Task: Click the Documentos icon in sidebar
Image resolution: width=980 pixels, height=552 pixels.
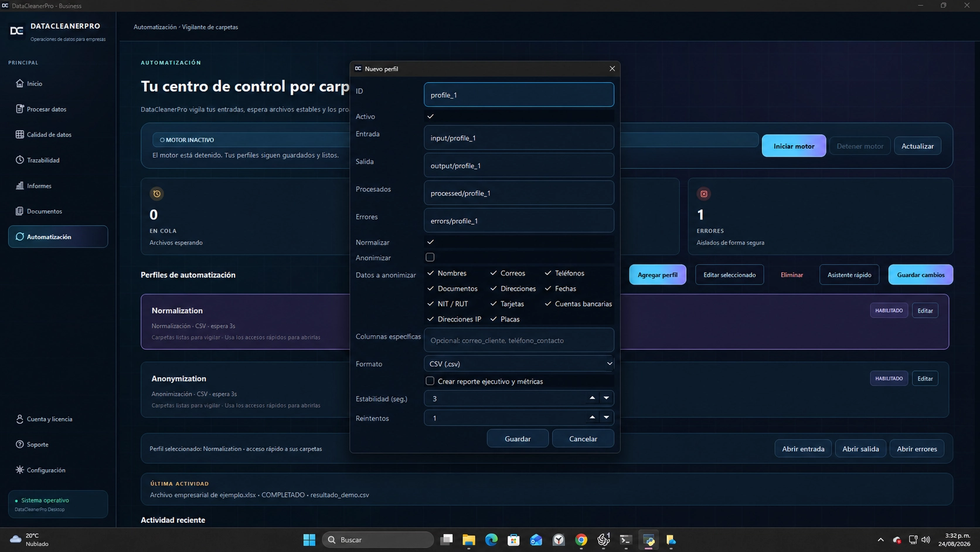Action: tap(20, 211)
